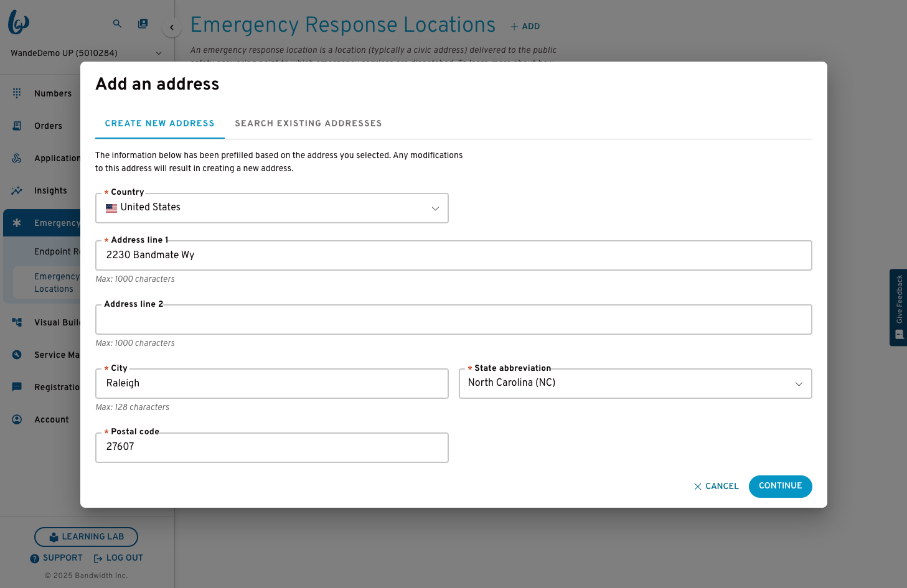The height and width of the screenshot is (588, 907).
Task: Click the Emergency asterisk icon
Action: (x=17, y=223)
